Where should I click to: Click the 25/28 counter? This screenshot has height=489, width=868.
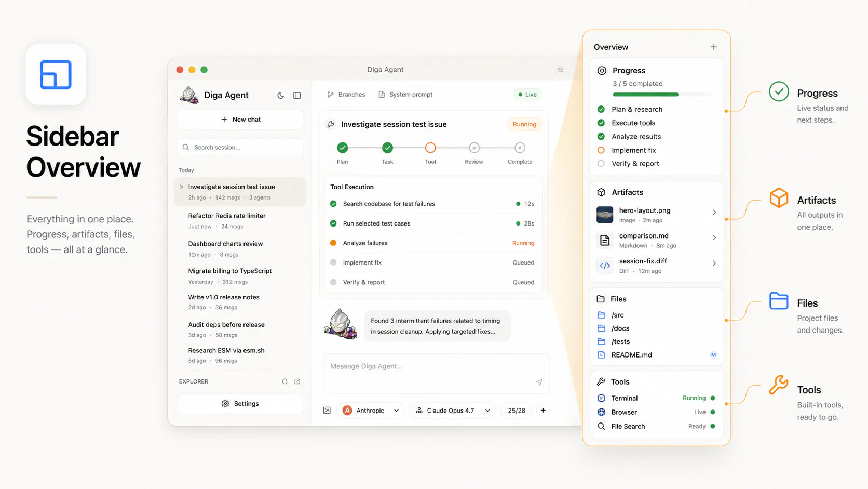pos(517,411)
